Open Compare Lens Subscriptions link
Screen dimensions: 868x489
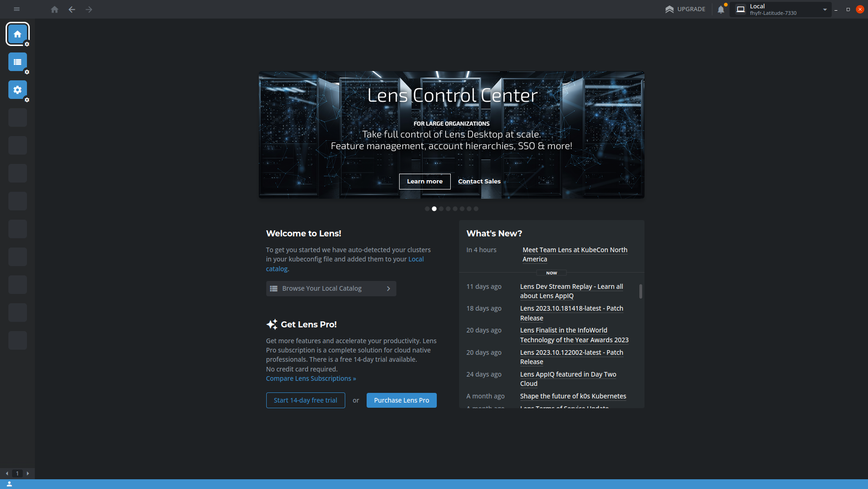point(311,378)
